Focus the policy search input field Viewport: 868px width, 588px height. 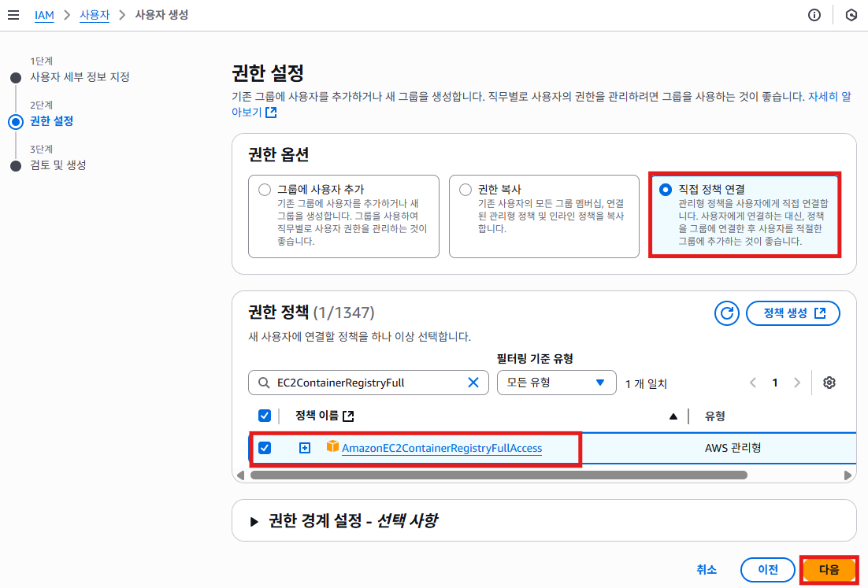368,383
